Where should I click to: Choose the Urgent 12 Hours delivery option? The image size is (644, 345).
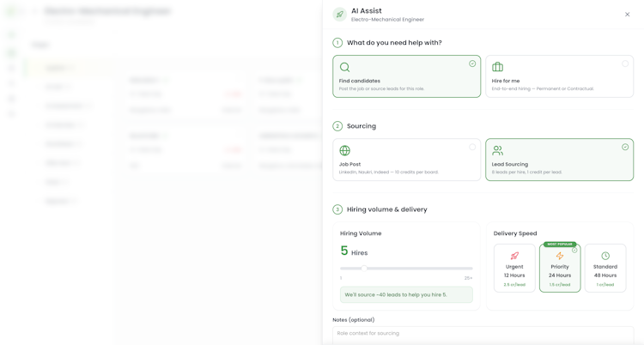pyautogui.click(x=514, y=269)
